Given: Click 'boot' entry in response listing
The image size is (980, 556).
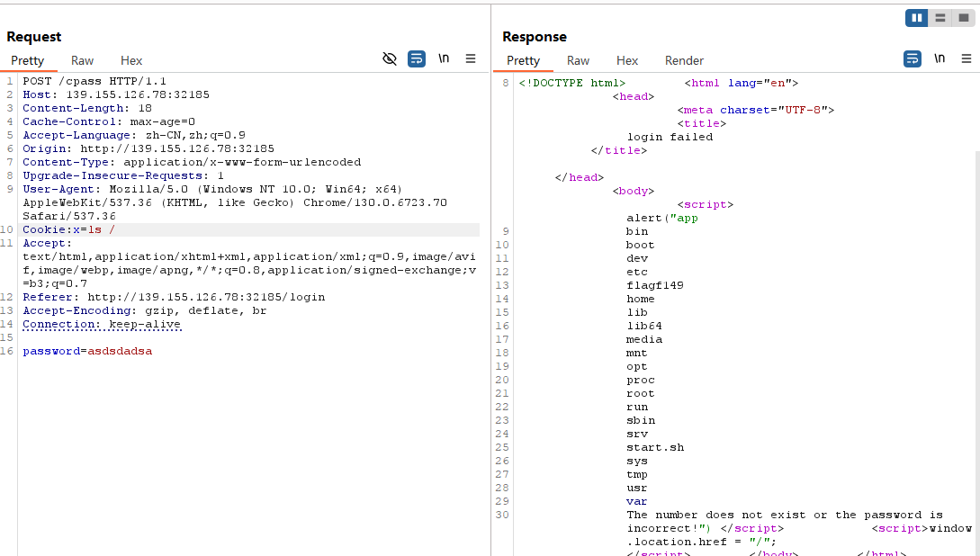Looking at the screenshot, I should click(641, 245).
